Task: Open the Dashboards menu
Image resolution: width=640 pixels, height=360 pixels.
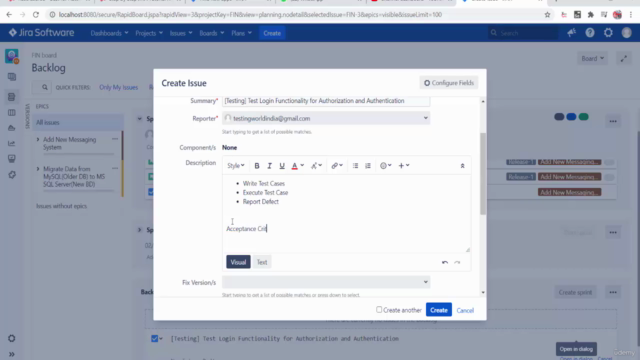Action: point(109,33)
